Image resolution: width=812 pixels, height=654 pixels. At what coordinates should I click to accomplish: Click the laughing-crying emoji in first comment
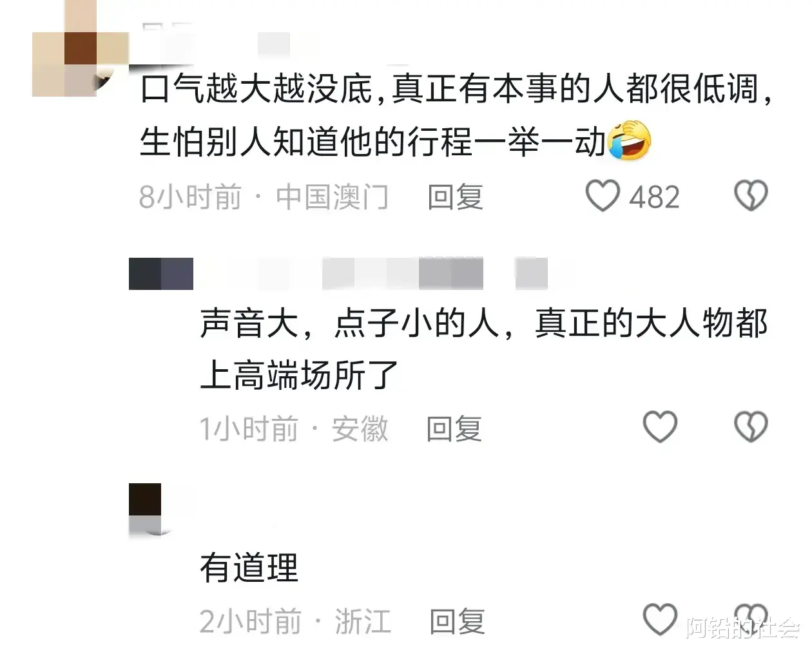click(x=629, y=140)
